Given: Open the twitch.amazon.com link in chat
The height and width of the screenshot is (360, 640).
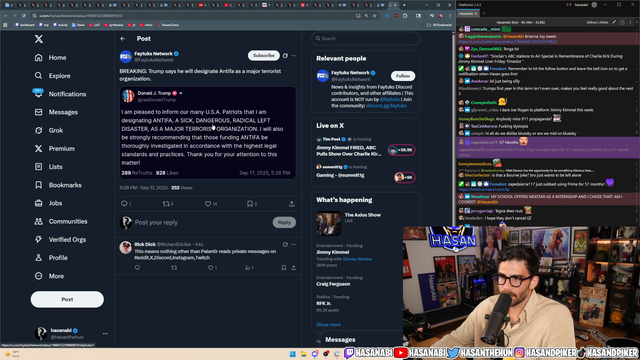Looking at the screenshot, I should [483, 189].
